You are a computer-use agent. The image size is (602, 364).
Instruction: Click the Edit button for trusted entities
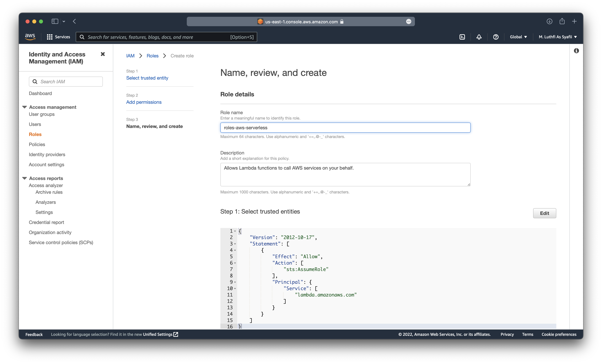point(544,213)
